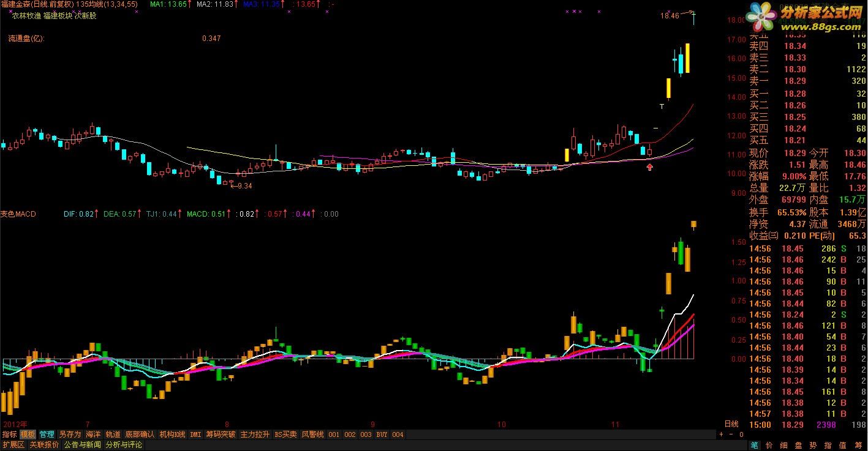Switch to 底部确认 template
Viewport: 868px width, 451px height.
[140, 434]
